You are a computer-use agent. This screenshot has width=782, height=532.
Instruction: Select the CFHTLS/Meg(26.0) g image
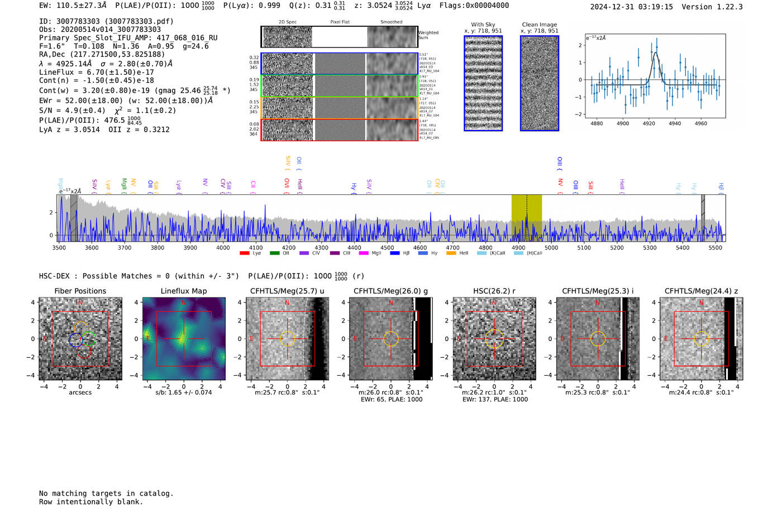391,339
